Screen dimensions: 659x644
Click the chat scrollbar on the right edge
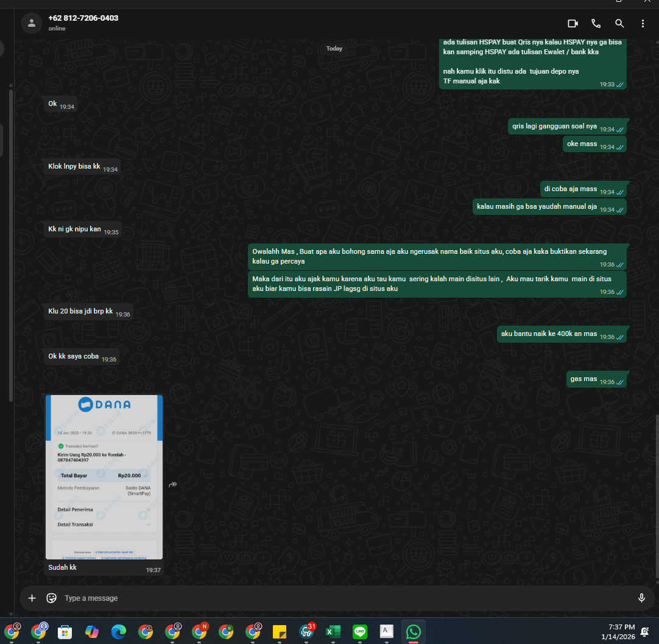tap(657, 495)
